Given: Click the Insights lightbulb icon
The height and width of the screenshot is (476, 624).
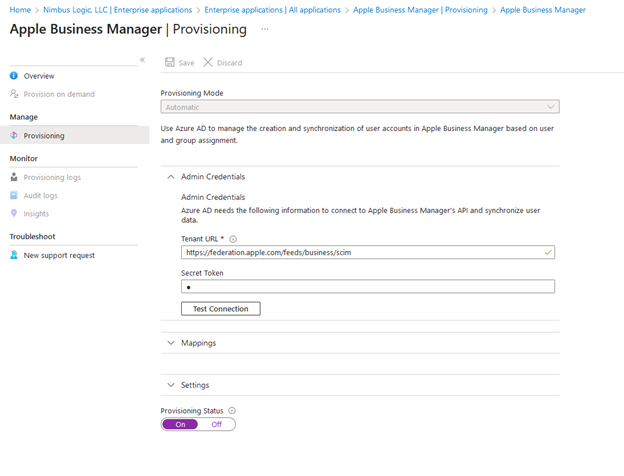Looking at the screenshot, I should [14, 213].
